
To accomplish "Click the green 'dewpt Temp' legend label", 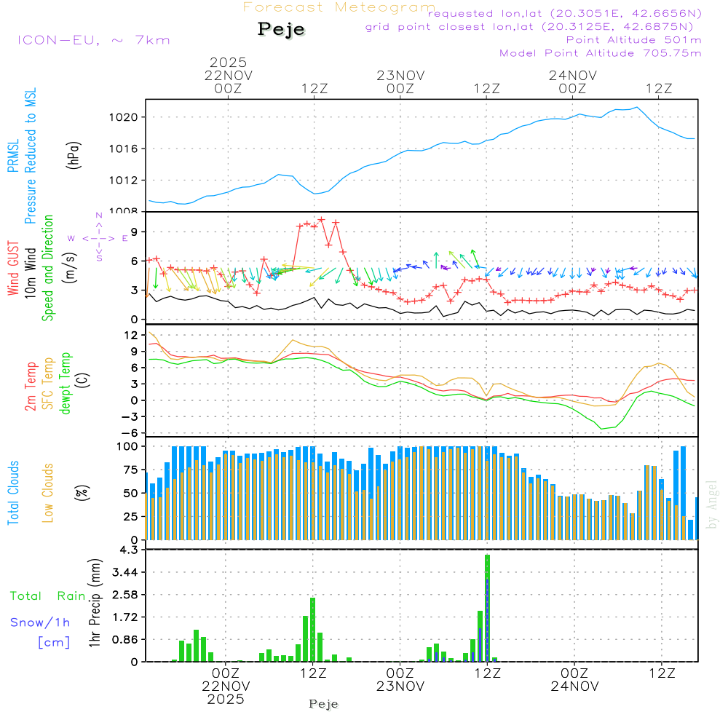I will point(66,383).
